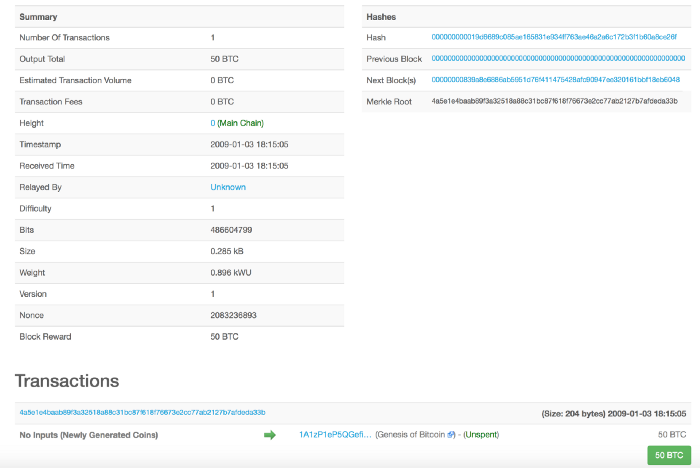
Task: Click the Version label
Action: coord(33,294)
